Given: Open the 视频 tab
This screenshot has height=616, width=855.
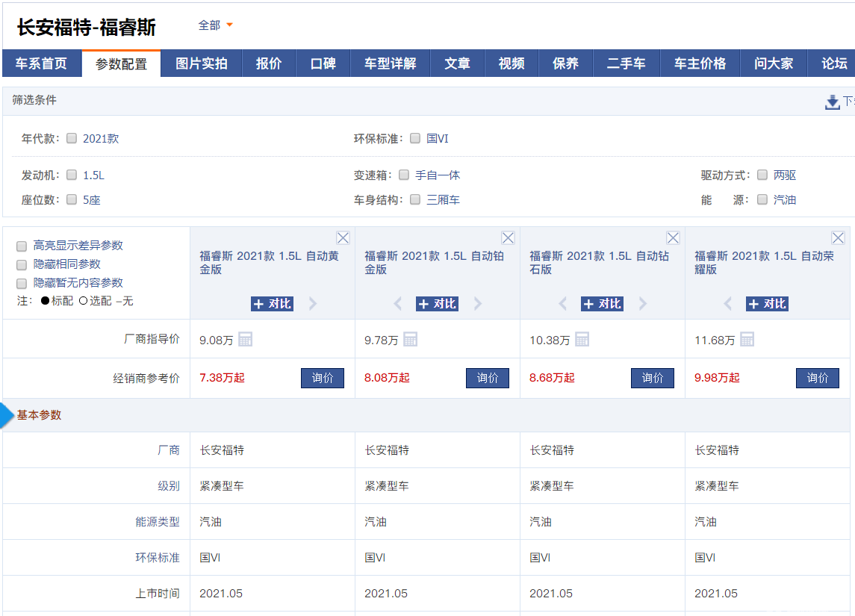Looking at the screenshot, I should (x=512, y=63).
